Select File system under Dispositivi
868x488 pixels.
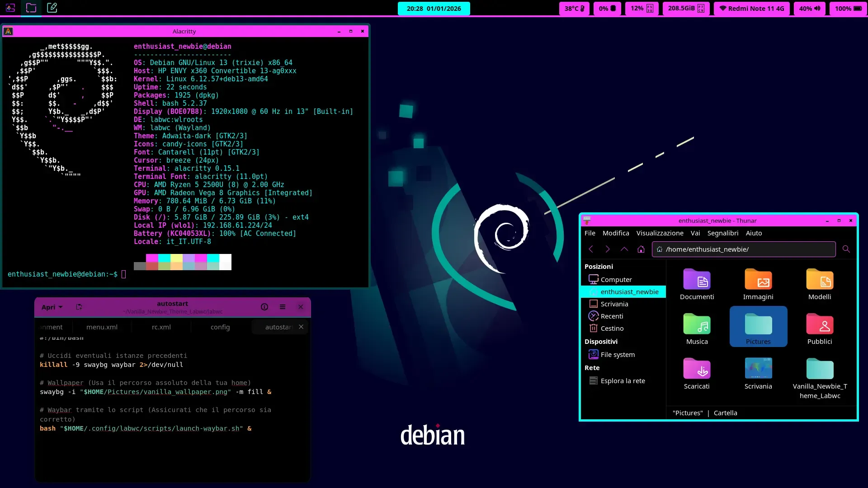[617, 354]
